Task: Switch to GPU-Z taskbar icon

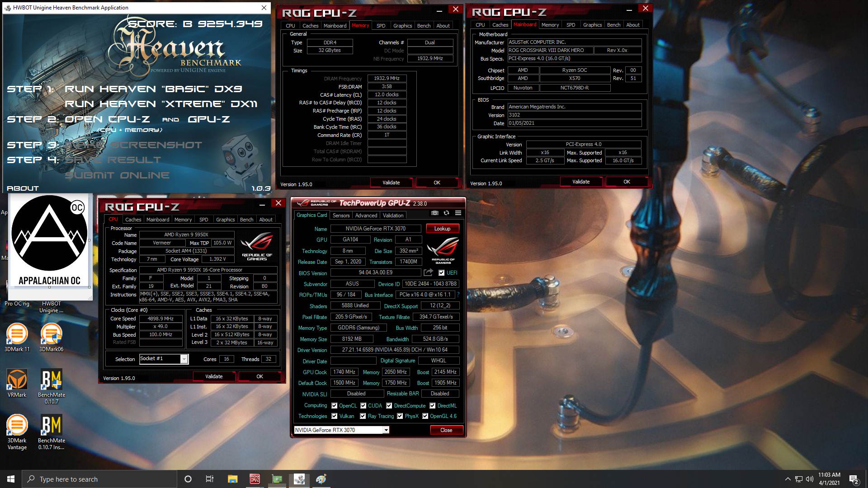Action: (277, 479)
